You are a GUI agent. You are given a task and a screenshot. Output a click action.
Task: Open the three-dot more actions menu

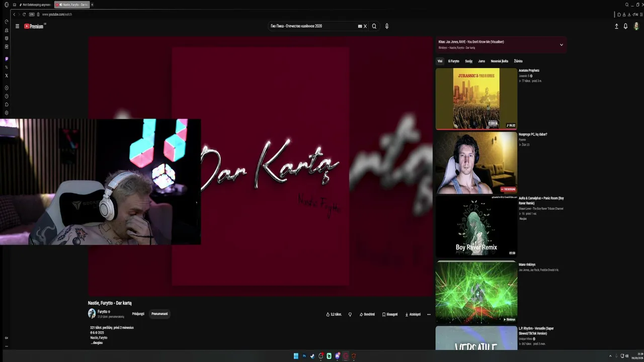pos(429,314)
